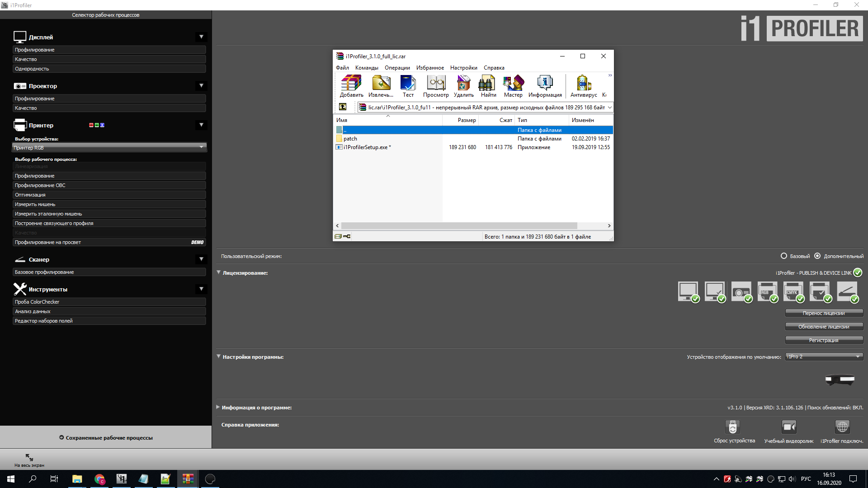The width and height of the screenshot is (868, 488).
Task: Open the WinRAR address path dropdown
Action: tap(610, 108)
